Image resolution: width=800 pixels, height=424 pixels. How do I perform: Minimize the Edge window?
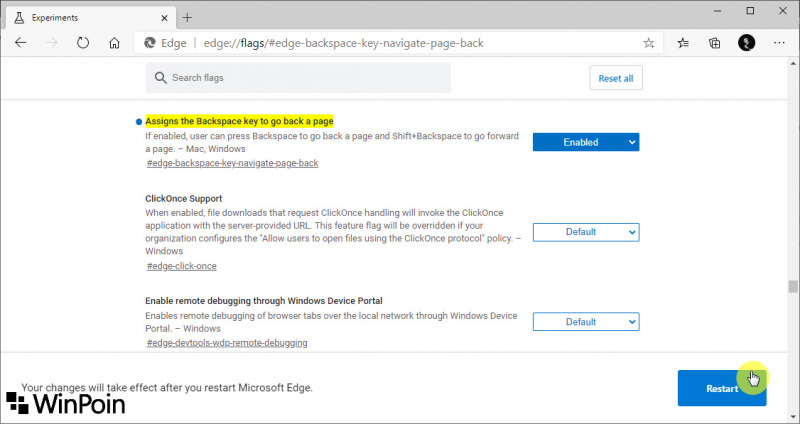point(718,11)
